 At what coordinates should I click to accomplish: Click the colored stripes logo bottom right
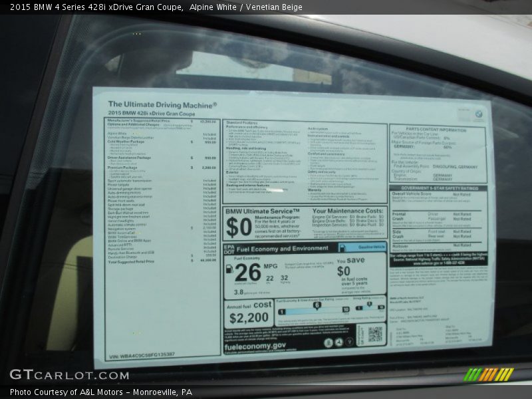(x=488, y=374)
